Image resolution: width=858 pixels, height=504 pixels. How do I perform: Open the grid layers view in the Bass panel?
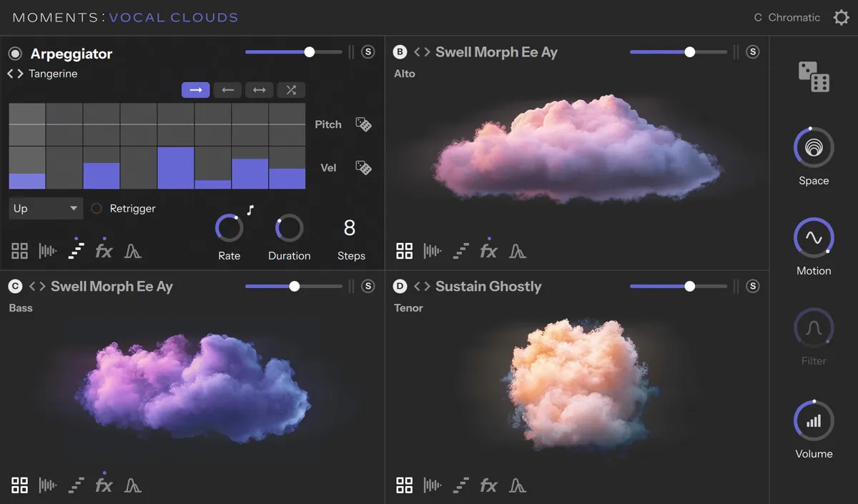(19, 485)
